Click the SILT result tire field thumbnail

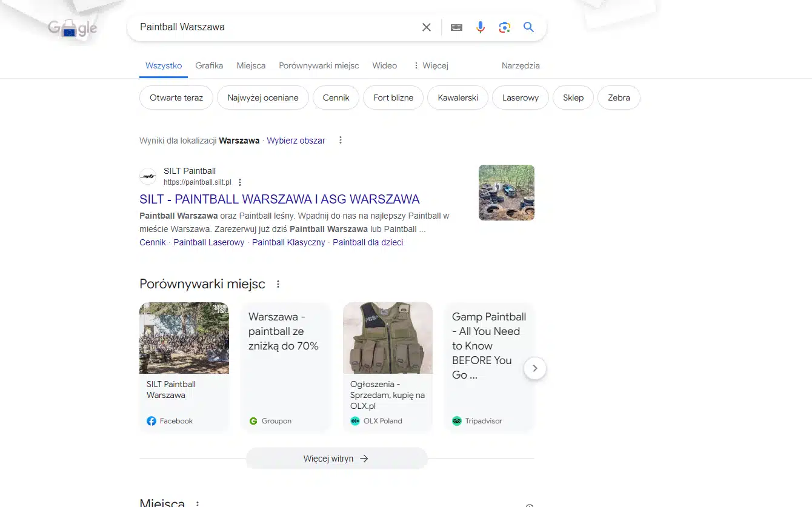[x=507, y=193]
